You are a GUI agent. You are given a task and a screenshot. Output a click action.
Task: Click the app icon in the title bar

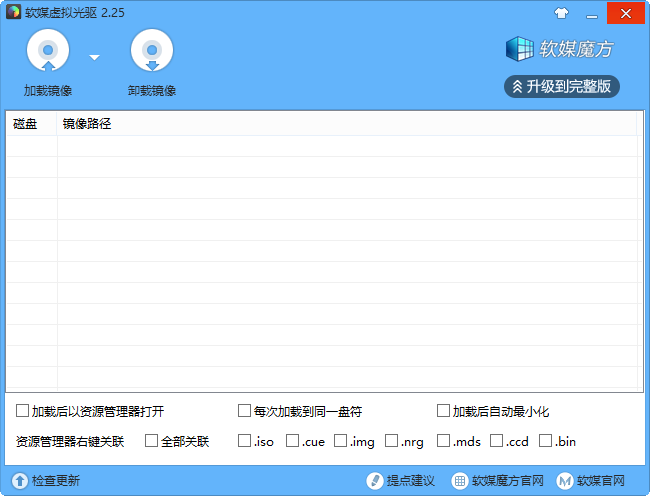13,12
